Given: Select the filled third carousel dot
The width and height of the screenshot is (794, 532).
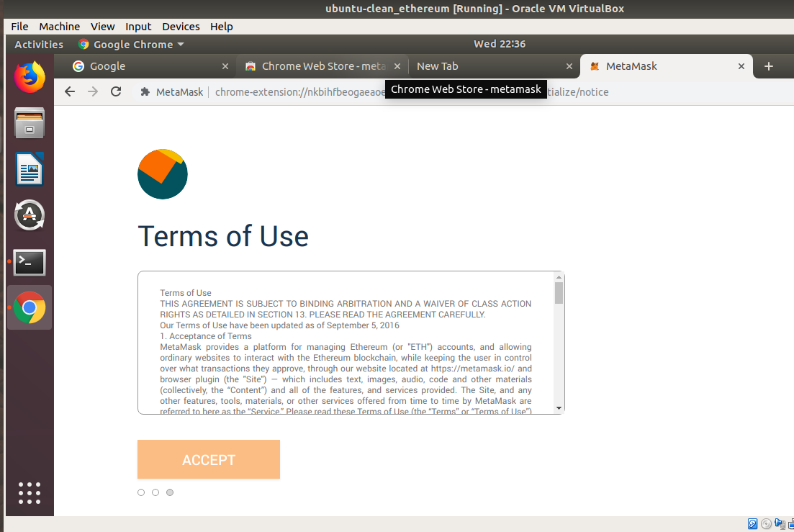Looking at the screenshot, I should 170,492.
